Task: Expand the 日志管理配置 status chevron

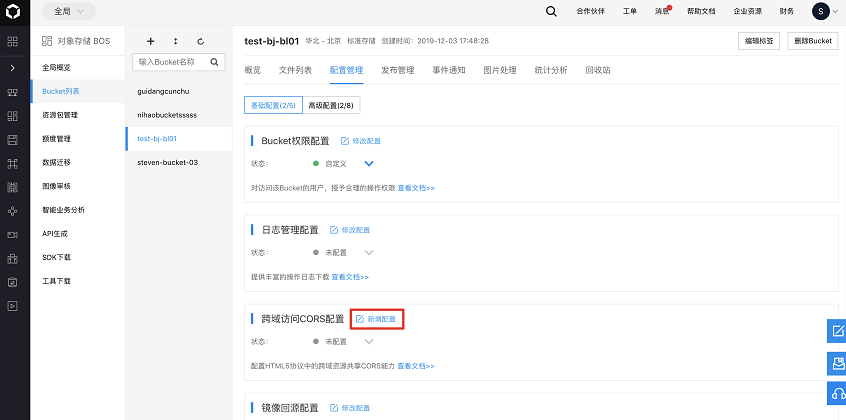Action: [x=369, y=252]
